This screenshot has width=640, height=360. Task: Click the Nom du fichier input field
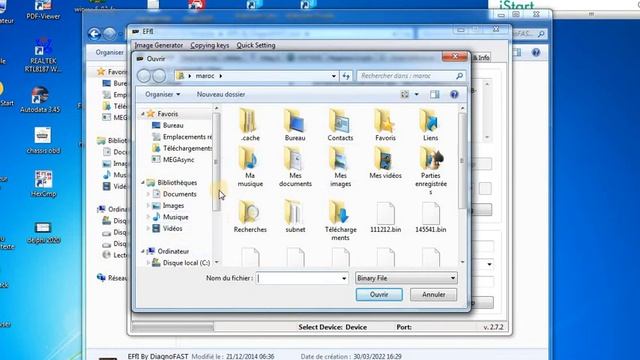pos(298,278)
